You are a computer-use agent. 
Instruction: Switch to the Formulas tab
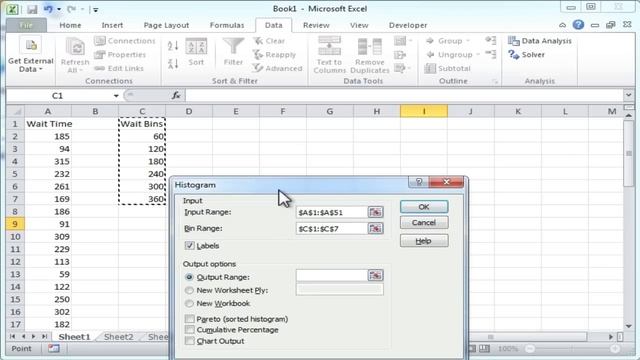(x=227, y=25)
